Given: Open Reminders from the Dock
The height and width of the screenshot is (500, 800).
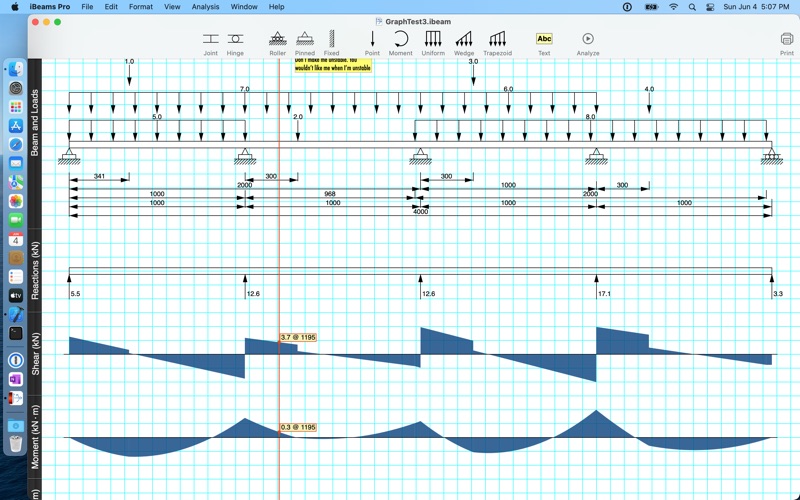Looking at the screenshot, I should click(x=16, y=277).
